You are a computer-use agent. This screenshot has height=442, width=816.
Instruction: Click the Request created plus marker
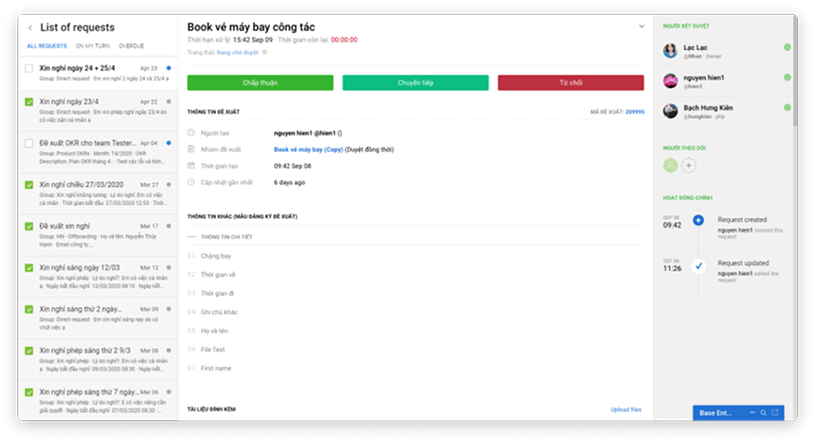[698, 220]
